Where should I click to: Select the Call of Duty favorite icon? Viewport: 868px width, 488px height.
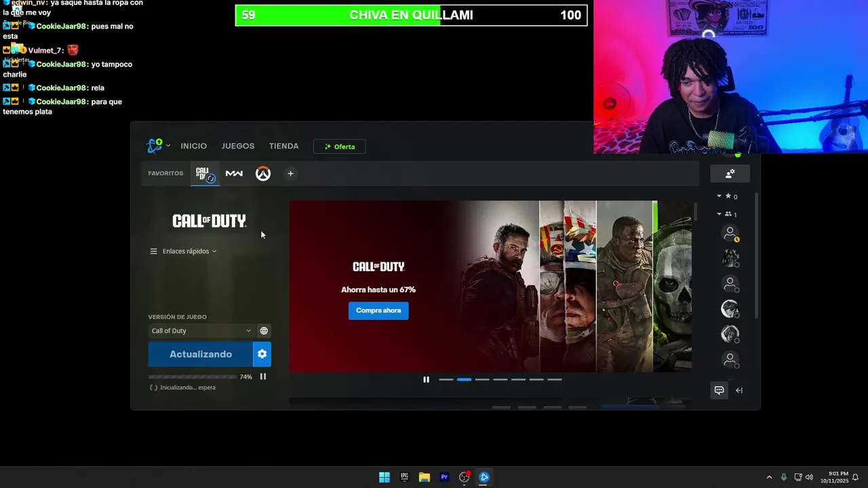click(x=205, y=174)
